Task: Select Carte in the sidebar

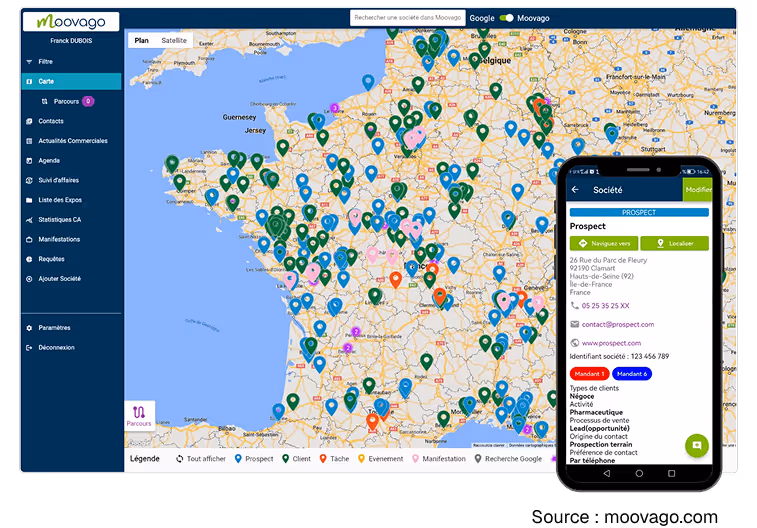Action: [x=71, y=82]
